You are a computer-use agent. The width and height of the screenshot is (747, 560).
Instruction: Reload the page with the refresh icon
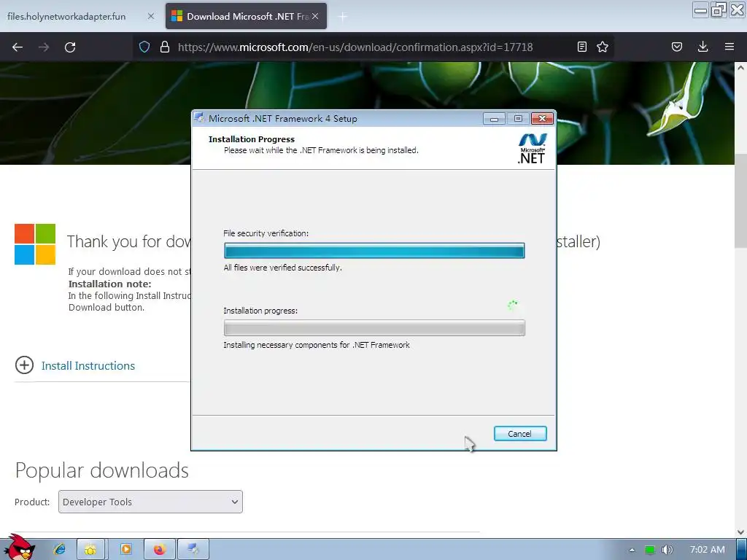coord(70,47)
